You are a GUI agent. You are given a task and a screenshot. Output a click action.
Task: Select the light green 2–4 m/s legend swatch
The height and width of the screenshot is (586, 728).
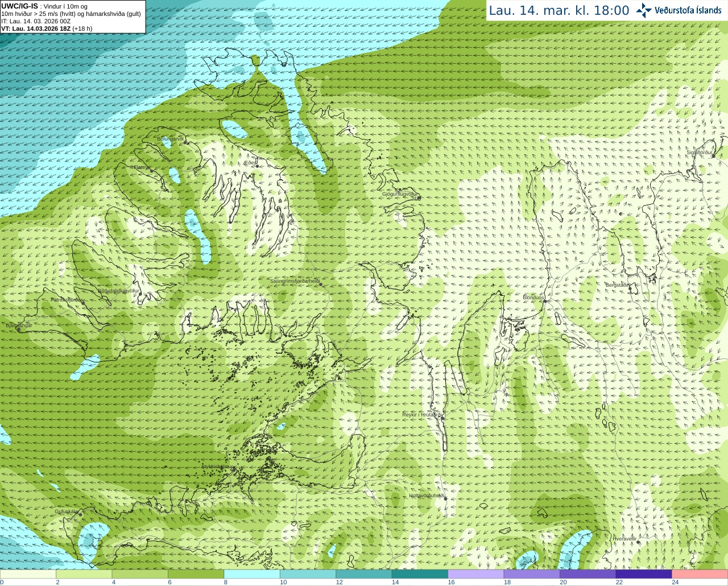(x=84, y=574)
